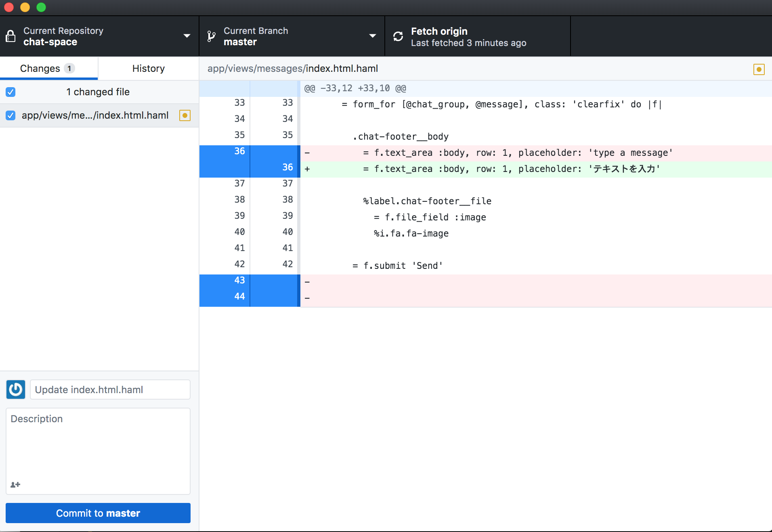The height and width of the screenshot is (532, 772).
Task: Click the modified badge beside index.html.haml in file list
Action: tap(185, 115)
